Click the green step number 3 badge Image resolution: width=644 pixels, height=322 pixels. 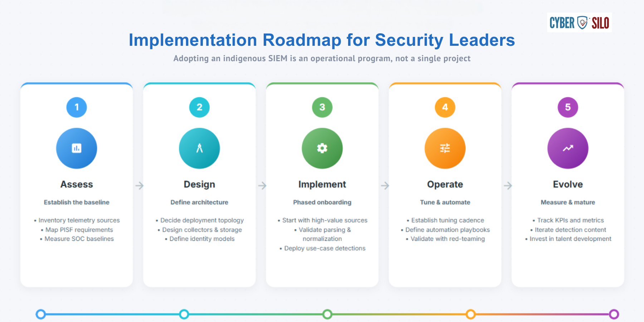pos(322,107)
